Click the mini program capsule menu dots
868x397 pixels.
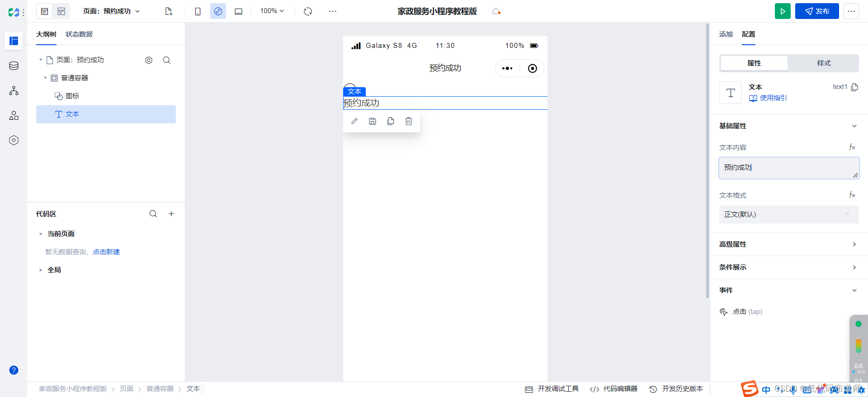pos(507,68)
